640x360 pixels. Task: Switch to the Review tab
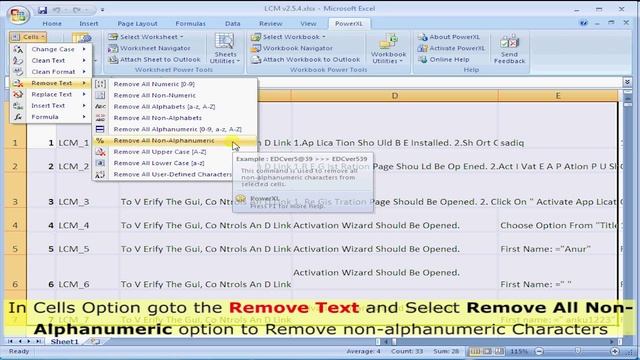click(271, 24)
